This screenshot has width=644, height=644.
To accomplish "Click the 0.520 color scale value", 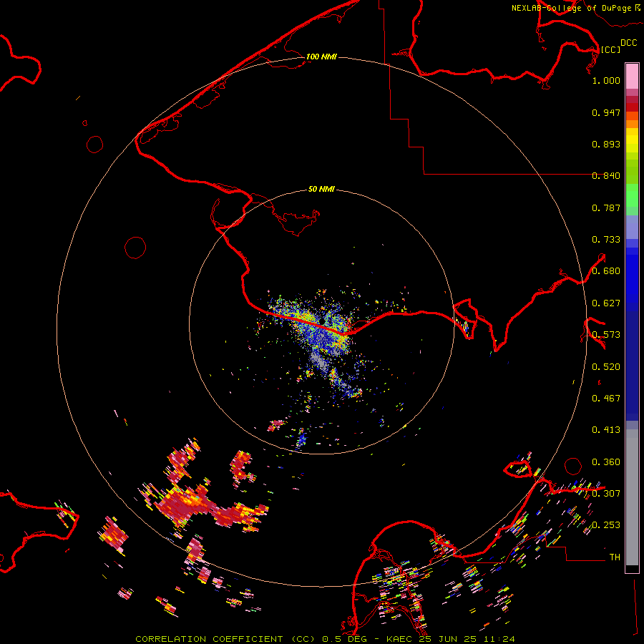I will point(606,367).
